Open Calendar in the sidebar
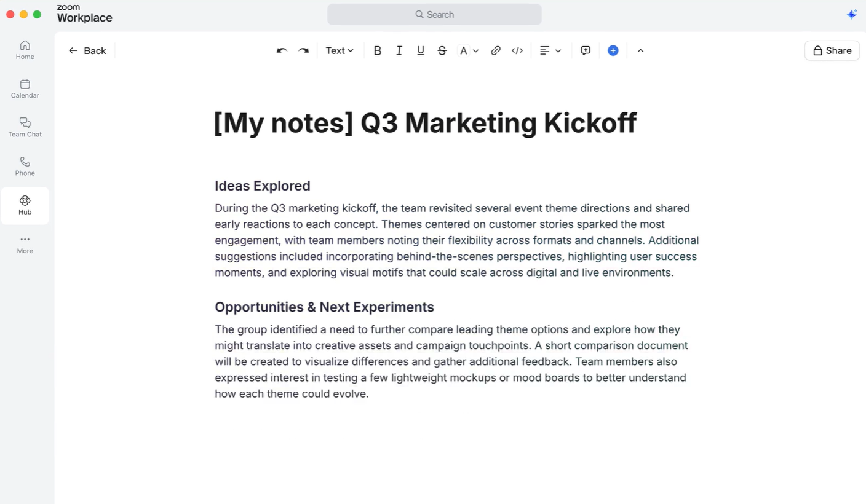 25,89
